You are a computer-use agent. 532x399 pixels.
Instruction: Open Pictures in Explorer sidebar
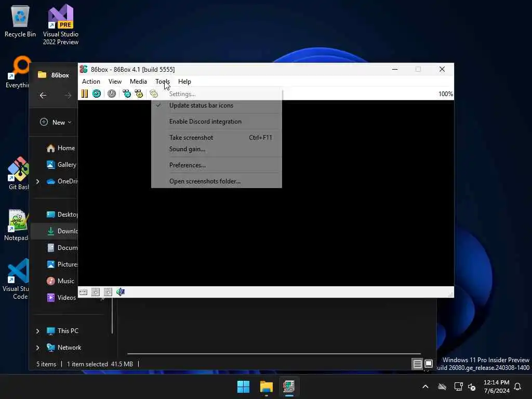pos(62,264)
